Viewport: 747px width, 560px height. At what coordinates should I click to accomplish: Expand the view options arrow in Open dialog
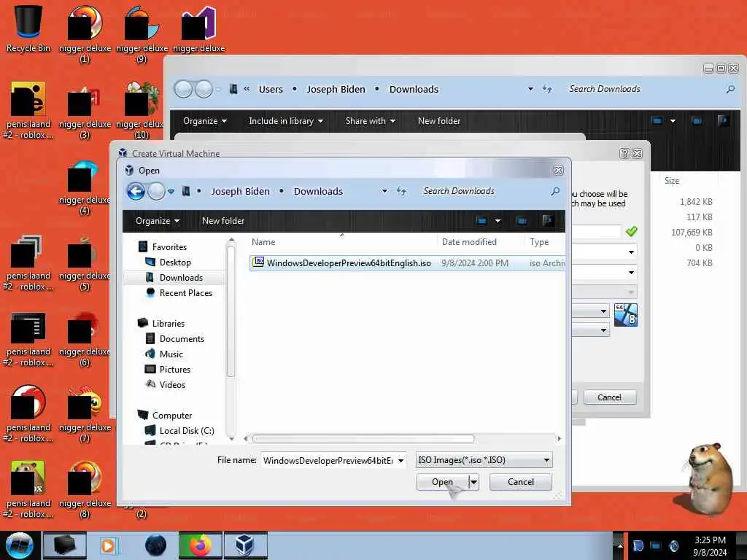click(x=498, y=221)
